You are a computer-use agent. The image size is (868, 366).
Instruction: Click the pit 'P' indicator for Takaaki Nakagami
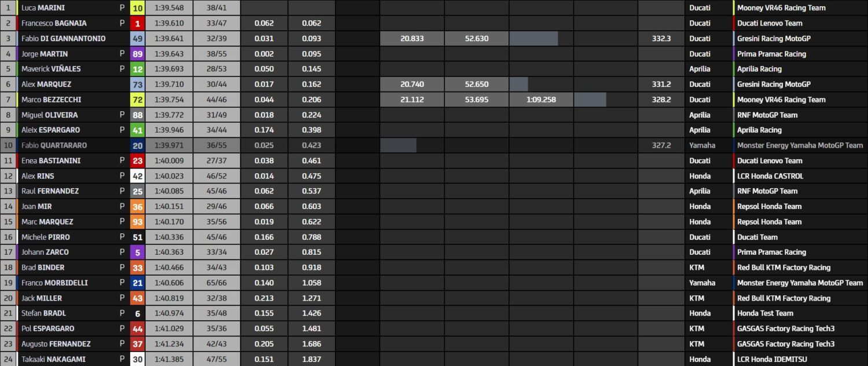tap(122, 359)
